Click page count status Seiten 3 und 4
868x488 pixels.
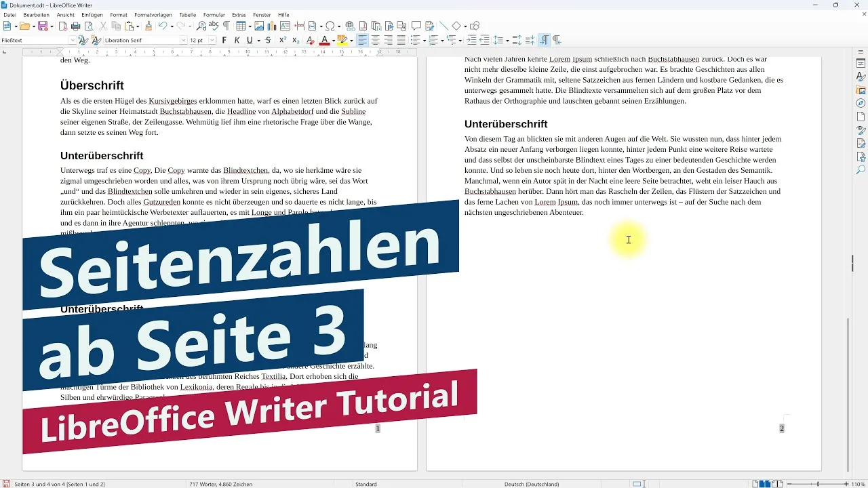click(60, 484)
